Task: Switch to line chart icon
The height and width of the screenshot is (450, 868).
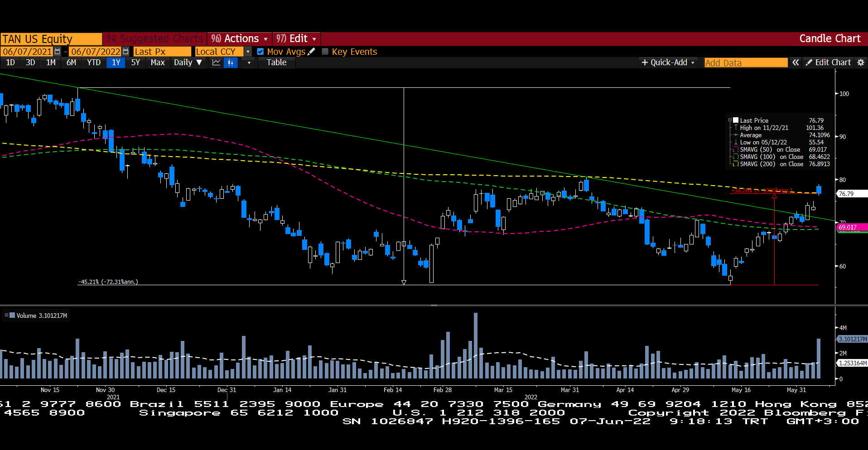Action: point(217,62)
